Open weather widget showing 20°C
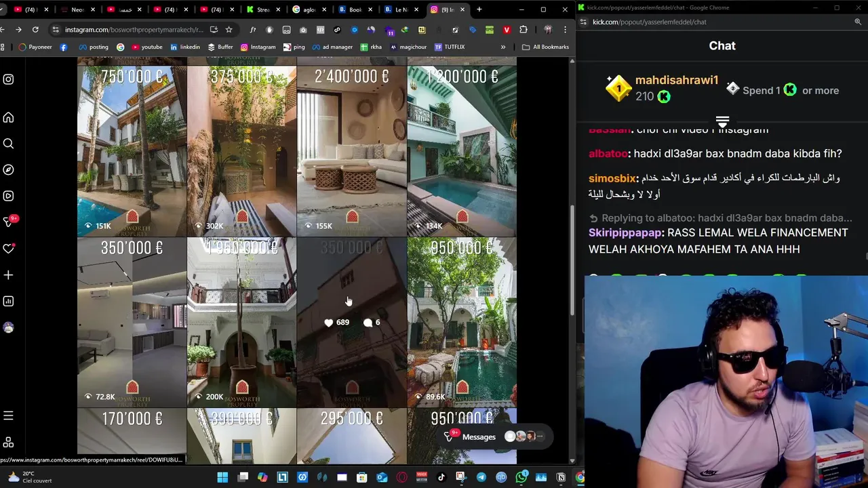Viewport: 868px width, 488px height. coord(29,477)
